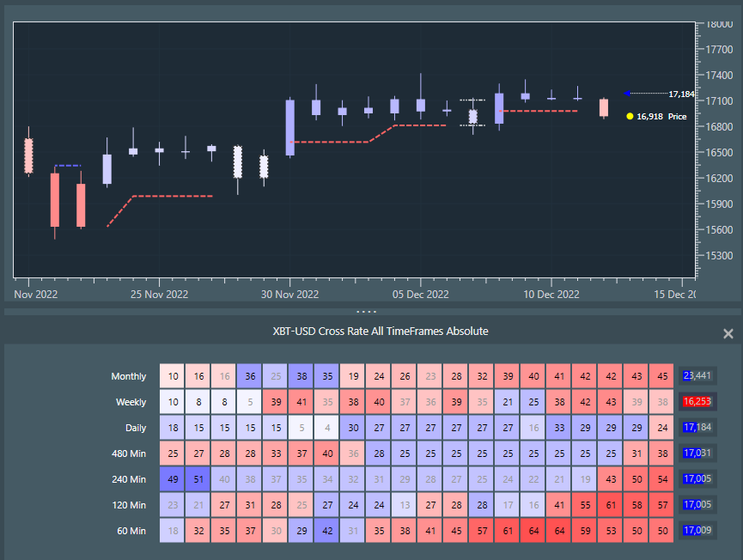743x560 pixels.
Task: Click the Monthly row label
Action: (128, 376)
